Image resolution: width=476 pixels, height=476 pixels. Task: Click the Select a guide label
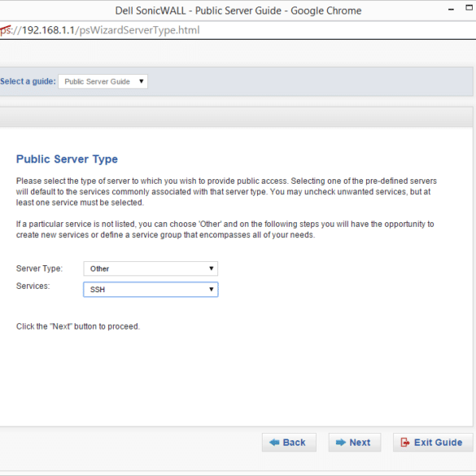28,81
